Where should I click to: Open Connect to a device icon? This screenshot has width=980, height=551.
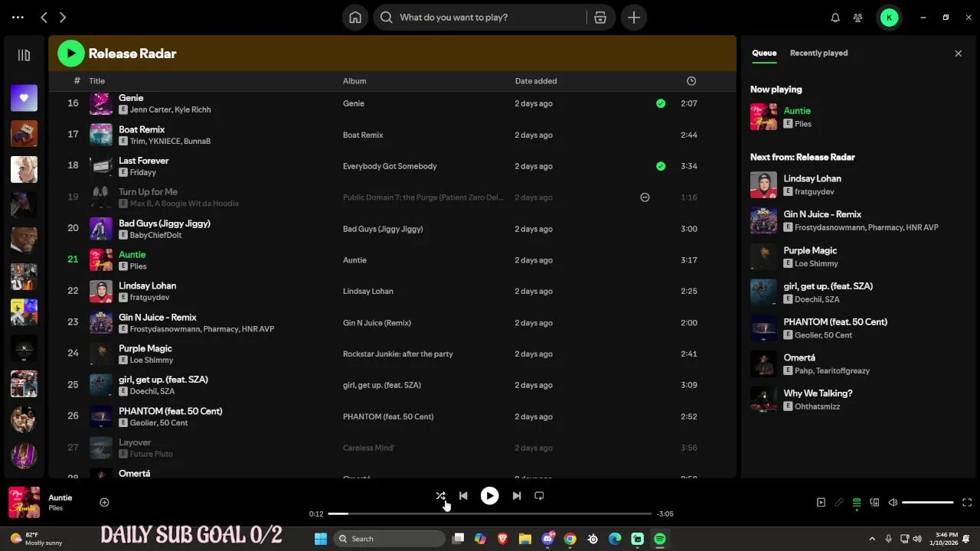pyautogui.click(x=874, y=503)
